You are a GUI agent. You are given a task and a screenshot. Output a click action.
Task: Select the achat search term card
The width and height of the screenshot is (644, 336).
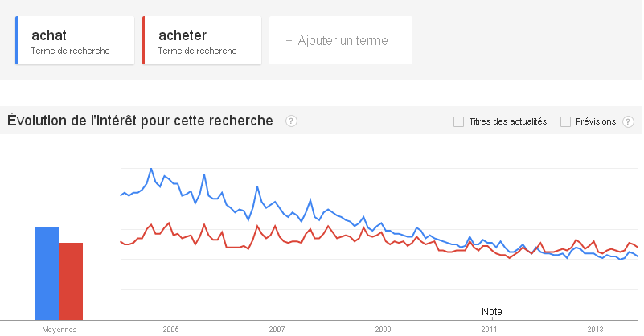75,40
